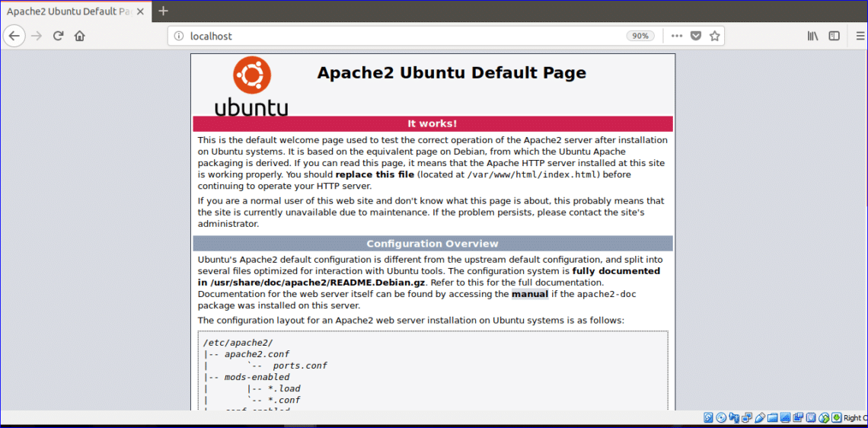
Task: Save the page to Pocket
Action: tap(695, 36)
